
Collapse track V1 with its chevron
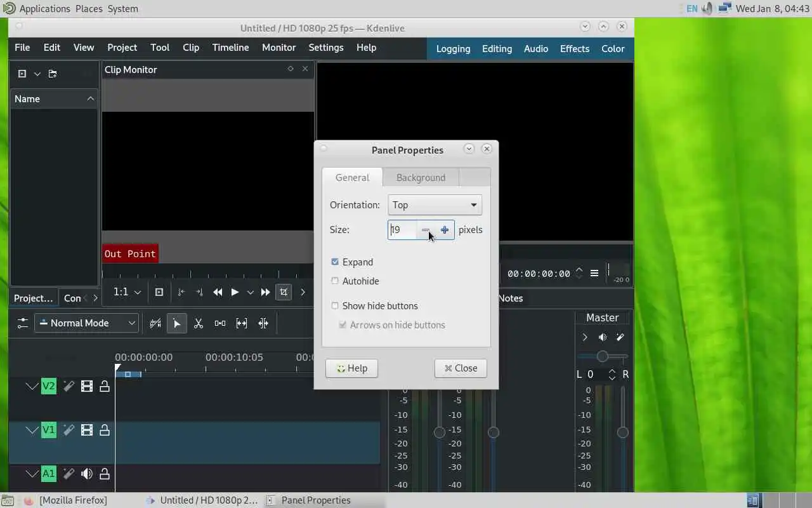tap(32, 430)
